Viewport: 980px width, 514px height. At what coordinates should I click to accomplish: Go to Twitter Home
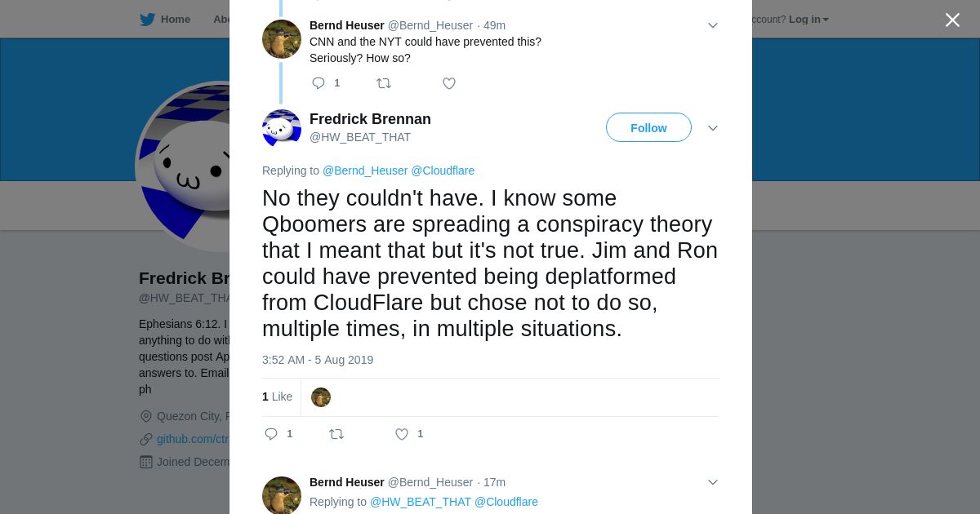165,20
